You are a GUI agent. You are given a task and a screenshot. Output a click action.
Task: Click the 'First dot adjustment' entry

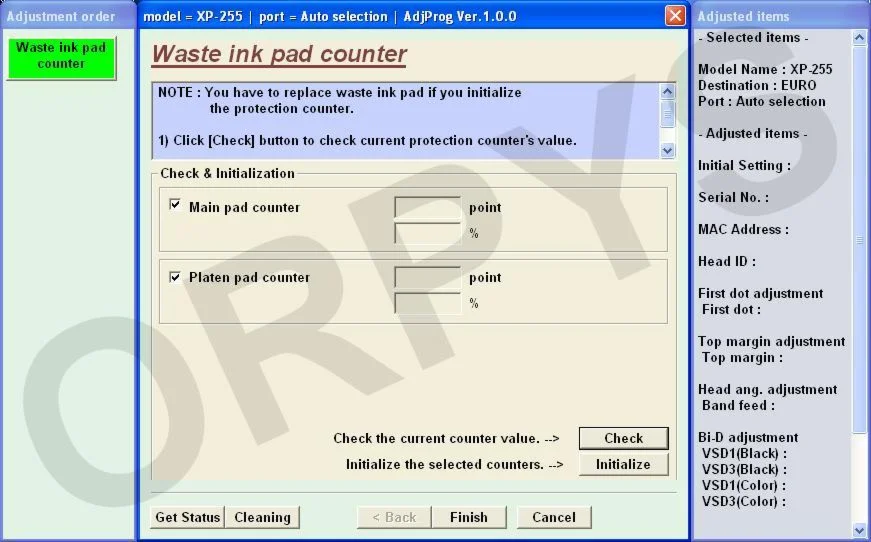tap(760, 294)
